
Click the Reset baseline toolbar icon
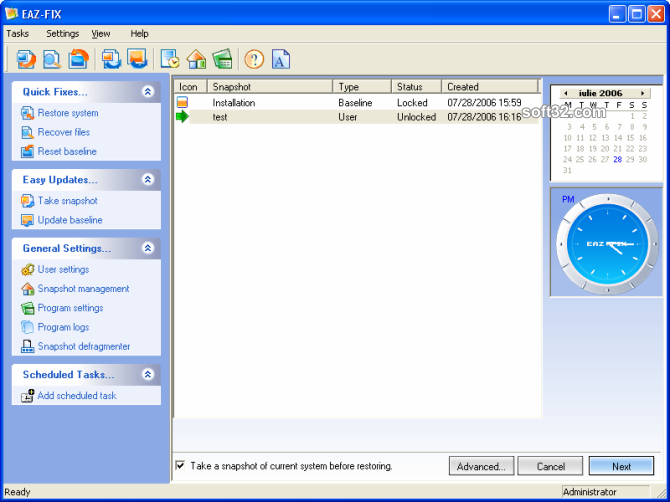coord(78,59)
